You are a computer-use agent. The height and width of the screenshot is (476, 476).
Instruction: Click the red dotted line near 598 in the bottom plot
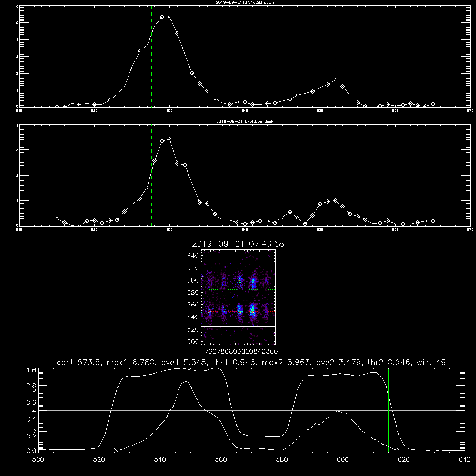click(337, 410)
